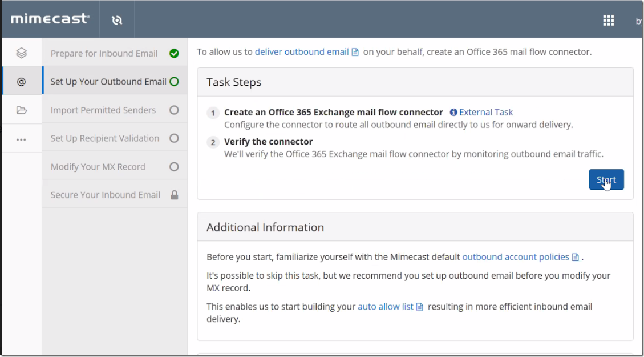Open the folder icon in sidebar
Image resolution: width=644 pixels, height=357 pixels.
[21, 110]
